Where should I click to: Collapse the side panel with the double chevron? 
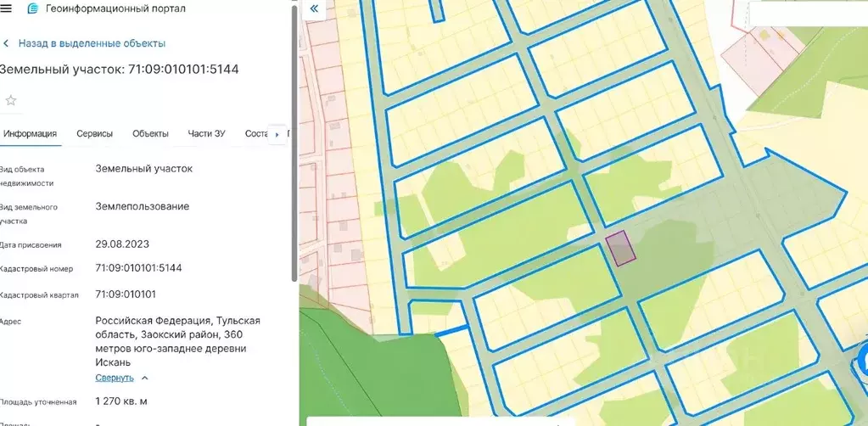(x=314, y=8)
